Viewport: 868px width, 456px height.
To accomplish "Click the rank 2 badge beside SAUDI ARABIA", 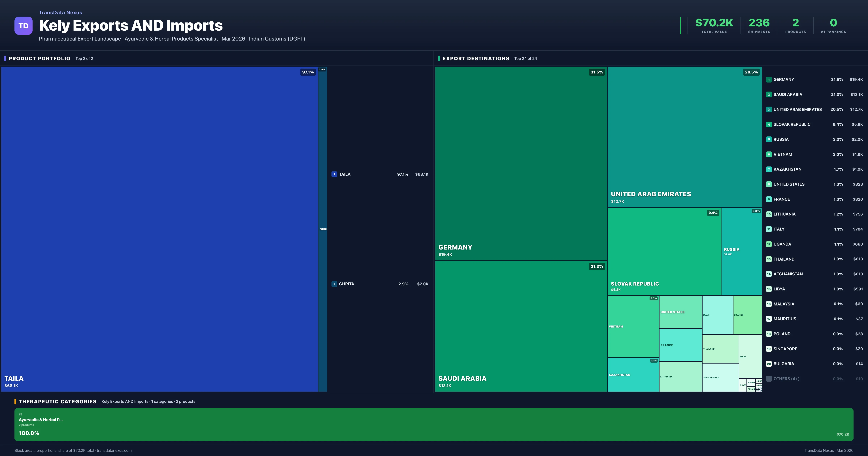I will [769, 94].
